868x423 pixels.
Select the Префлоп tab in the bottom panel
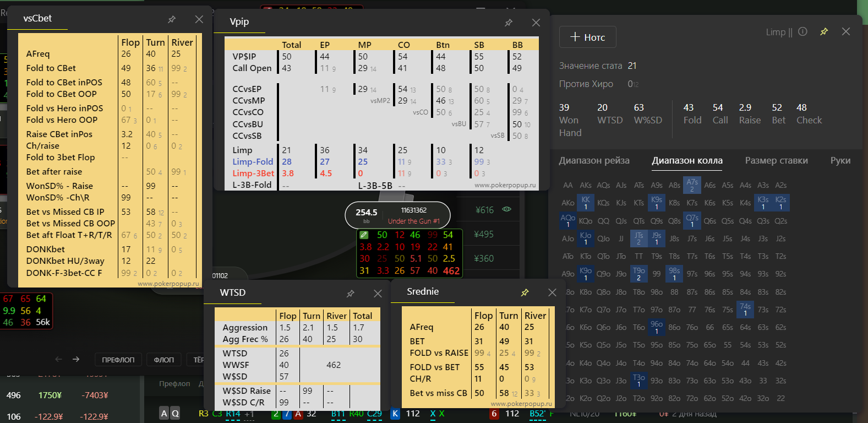click(x=174, y=383)
